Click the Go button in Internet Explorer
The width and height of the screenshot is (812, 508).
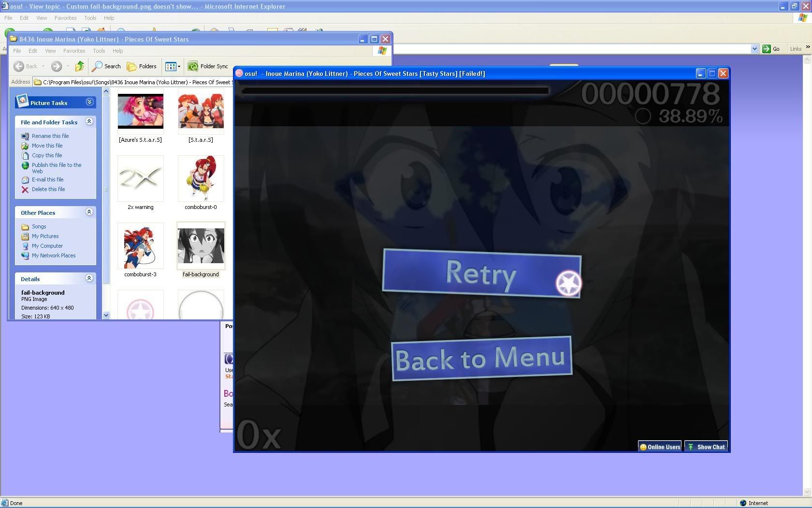(x=771, y=49)
